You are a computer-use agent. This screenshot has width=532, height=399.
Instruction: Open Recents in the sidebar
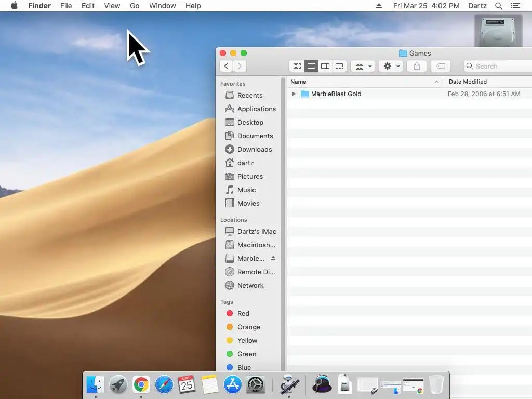pyautogui.click(x=250, y=96)
